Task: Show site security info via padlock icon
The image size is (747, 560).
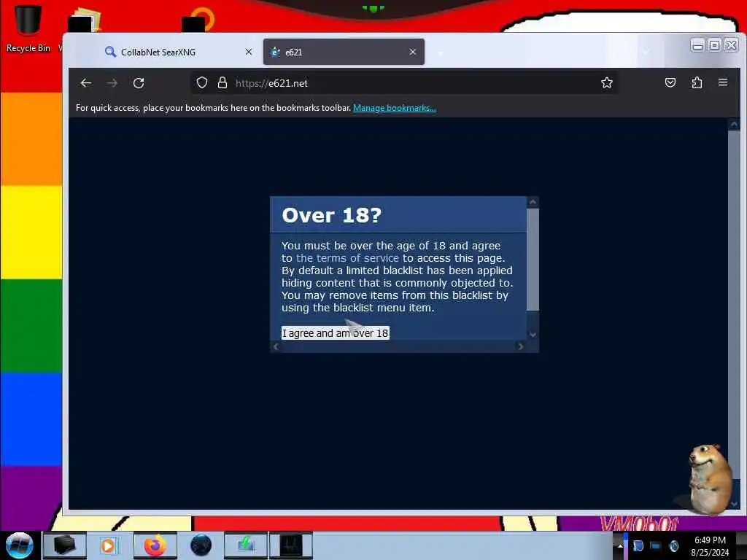Action: click(222, 83)
